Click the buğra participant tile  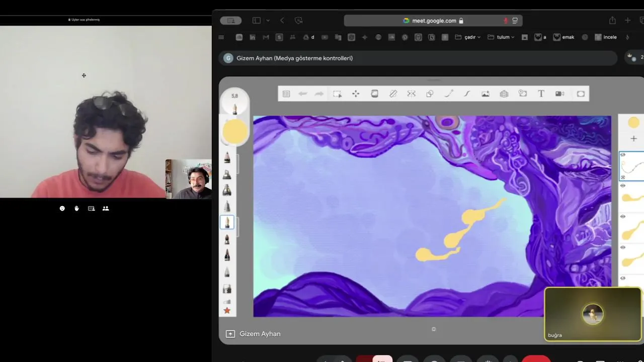pos(593,314)
